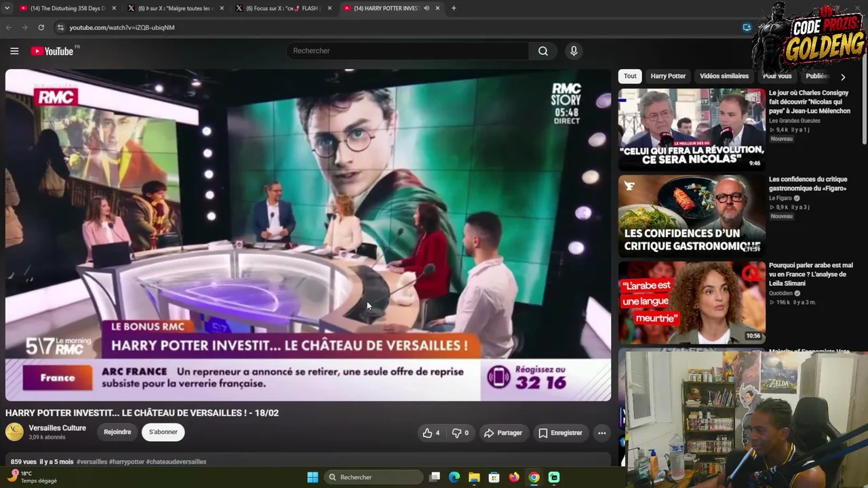The image size is (868, 488).
Task: Pause the Harry Potter Versailles video player
Action: pyautogui.click(x=308, y=235)
